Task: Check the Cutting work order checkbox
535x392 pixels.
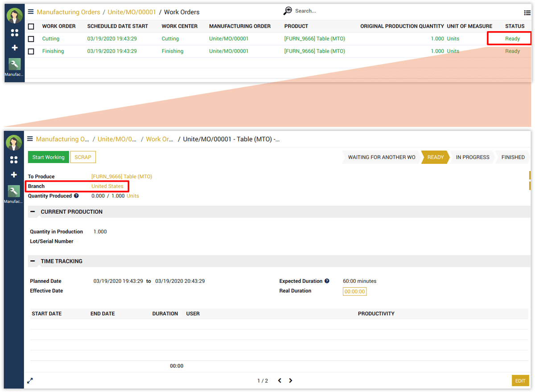Action: point(31,39)
